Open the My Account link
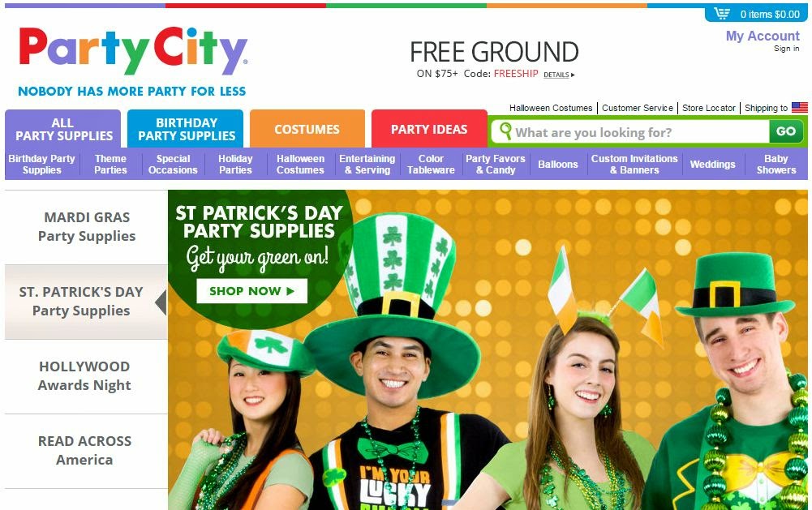Screen dimensions: 812x510 coord(763,36)
